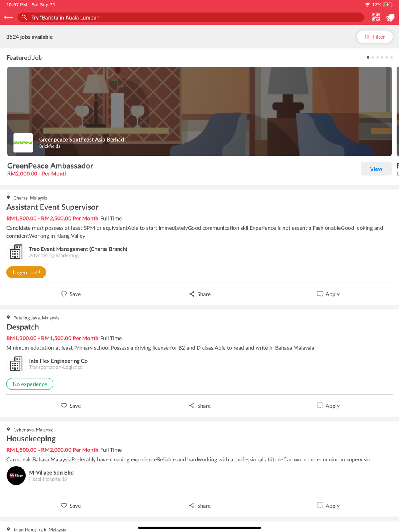The height and width of the screenshot is (532, 399).
Task: Click RM2,000.00 - Per Month salary text
Action: tap(38, 174)
